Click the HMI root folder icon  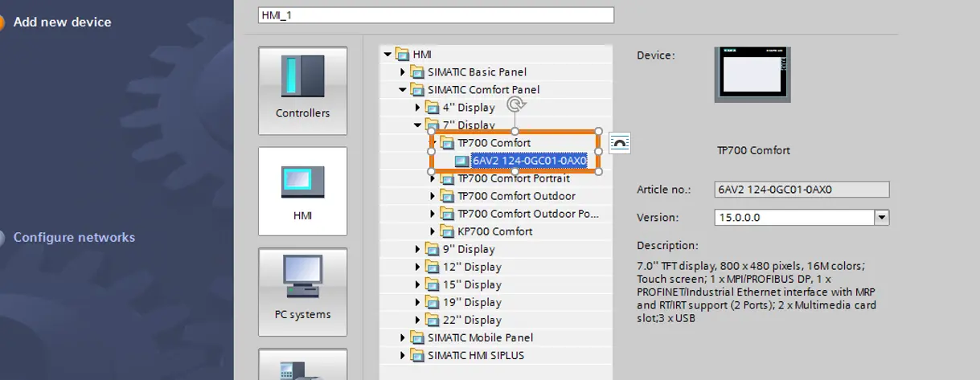(402, 55)
